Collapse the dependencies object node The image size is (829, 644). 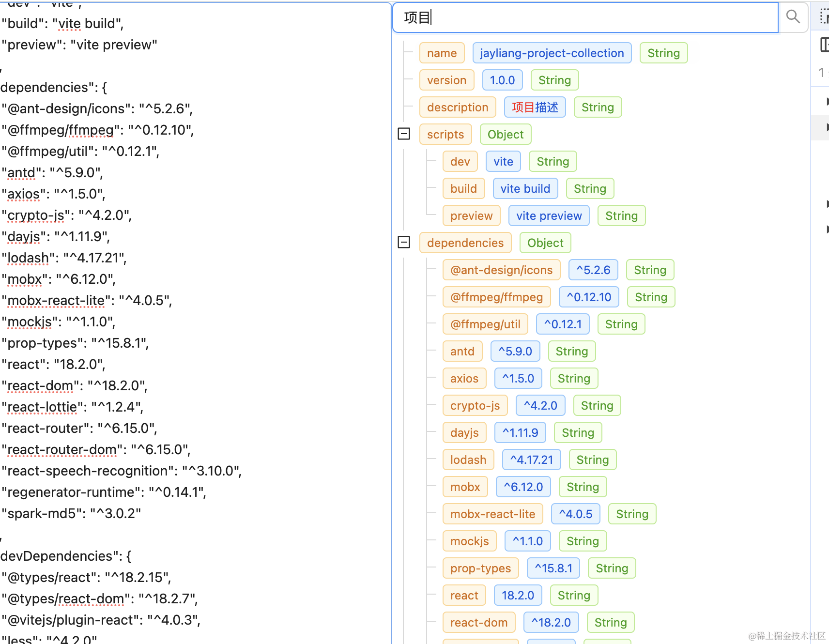[404, 242]
